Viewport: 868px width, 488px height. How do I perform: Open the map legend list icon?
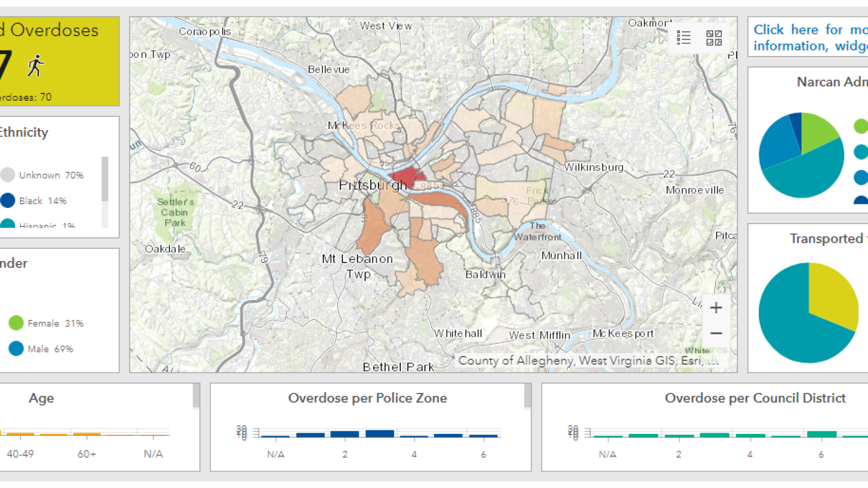[684, 38]
